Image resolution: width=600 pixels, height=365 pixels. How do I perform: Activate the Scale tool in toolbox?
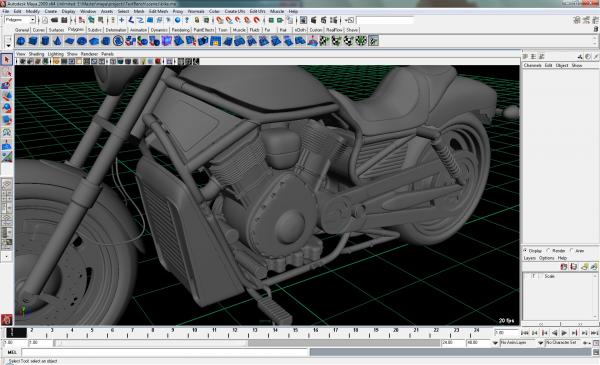click(x=7, y=120)
